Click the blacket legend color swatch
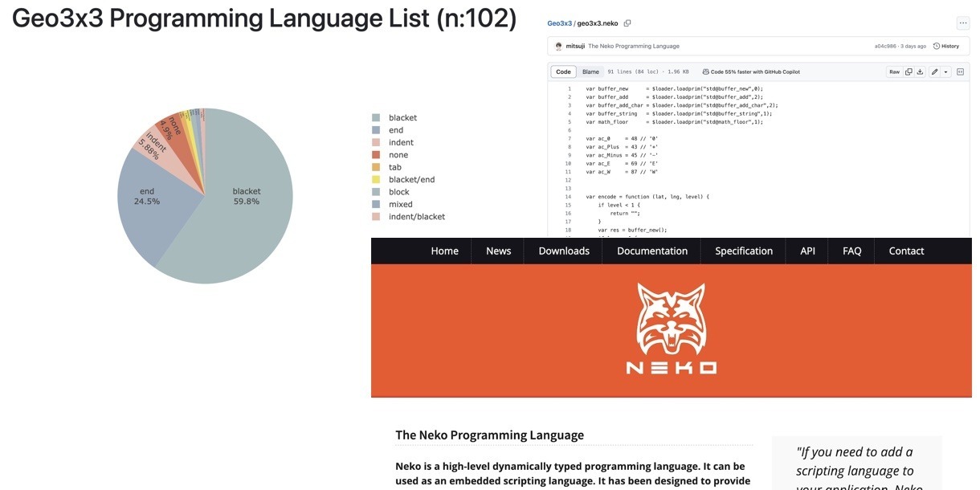The width and height of the screenshot is (980, 490). 376,118
